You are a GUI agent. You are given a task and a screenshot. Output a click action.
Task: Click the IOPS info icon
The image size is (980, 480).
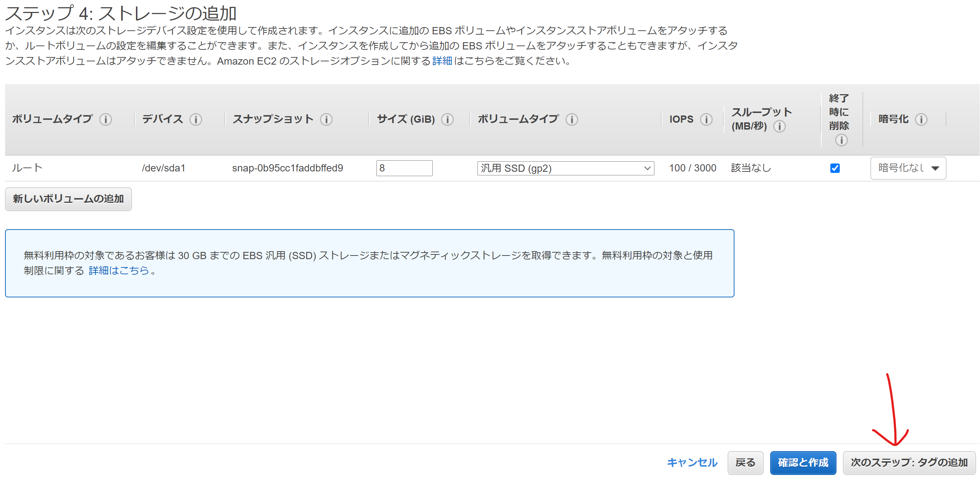point(707,119)
